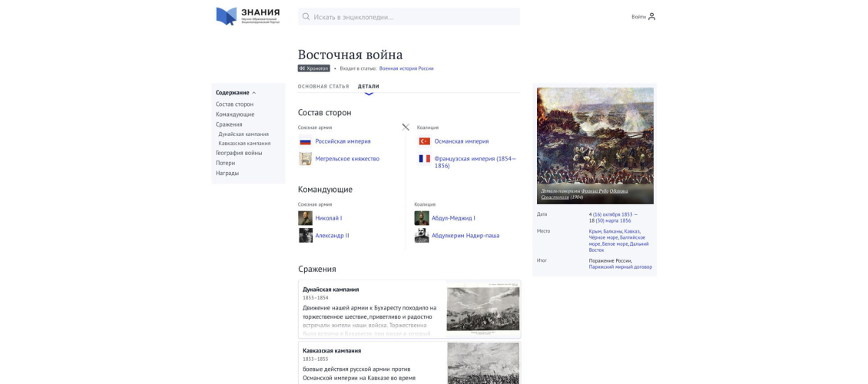Open Абдулкерим Надир-паша link
This screenshot has height=384, width=868.
(x=465, y=235)
